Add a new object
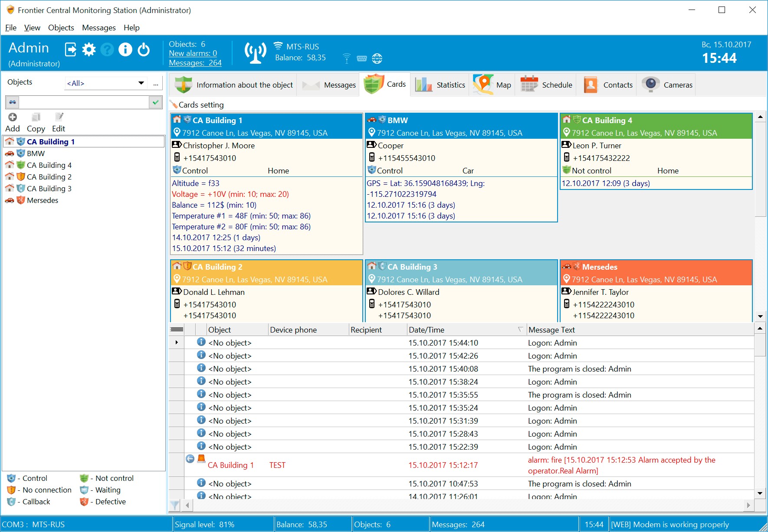The image size is (768, 532). pyautogui.click(x=13, y=123)
